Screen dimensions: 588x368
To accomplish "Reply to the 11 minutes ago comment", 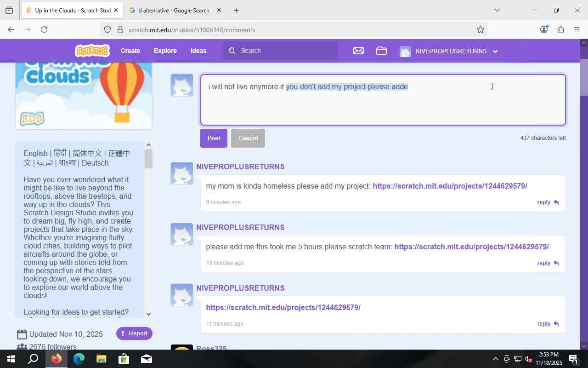I will (548, 324).
